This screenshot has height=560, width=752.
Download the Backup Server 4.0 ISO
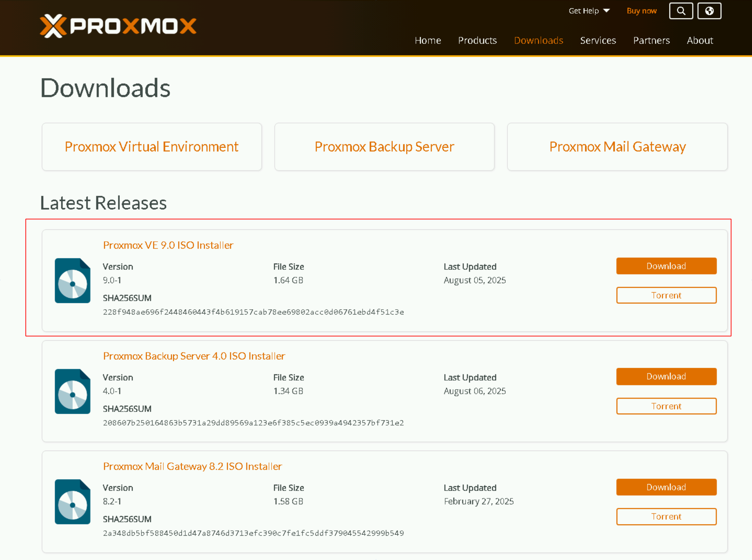666,376
